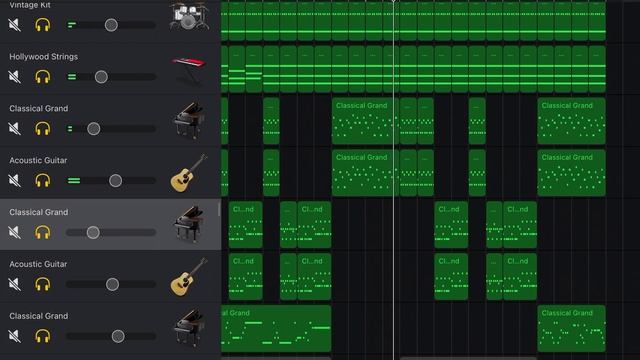Solo Classical Grand track directly below Hollywood Strings
640x360 pixels.
click(42, 129)
